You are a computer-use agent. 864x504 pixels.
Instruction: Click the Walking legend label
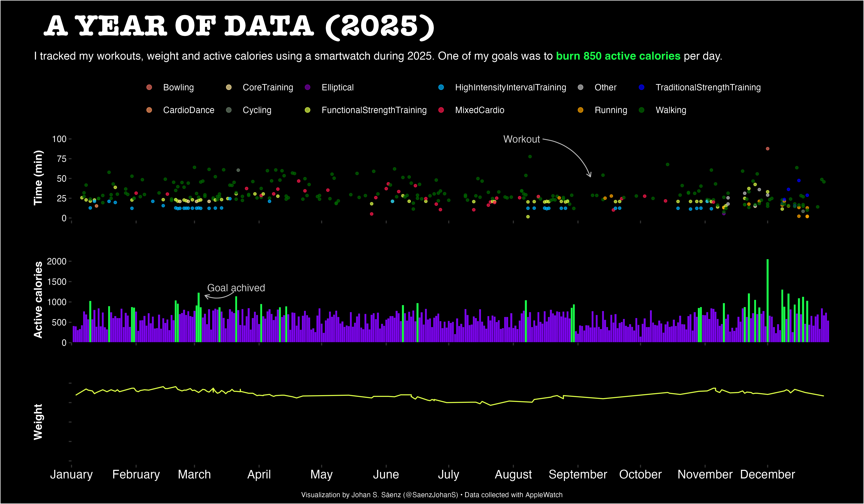tap(671, 110)
